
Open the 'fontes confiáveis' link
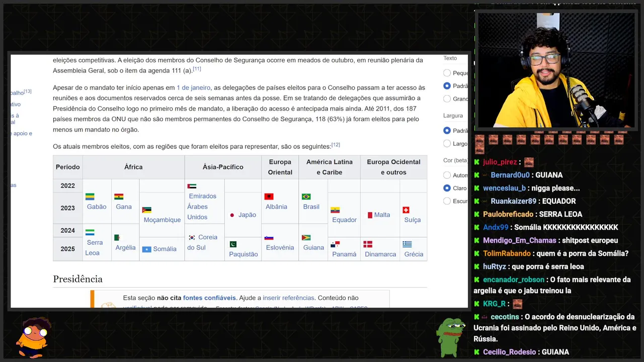pos(209,298)
